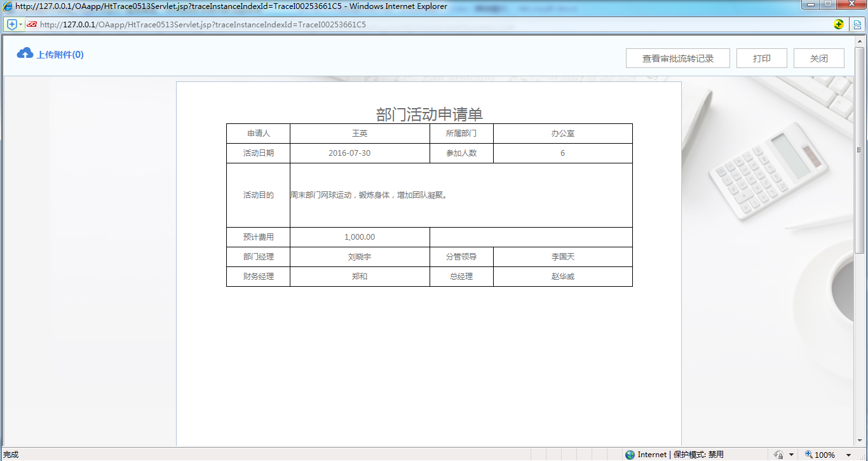Click the 活动目的 label cell

[259, 195]
